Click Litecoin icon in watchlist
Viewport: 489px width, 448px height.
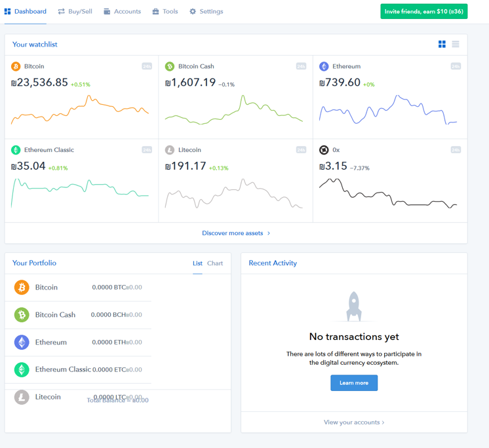[x=170, y=150]
